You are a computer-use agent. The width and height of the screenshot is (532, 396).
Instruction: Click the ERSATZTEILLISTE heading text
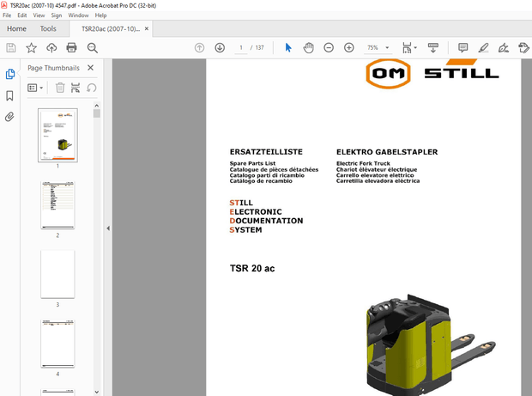point(266,152)
